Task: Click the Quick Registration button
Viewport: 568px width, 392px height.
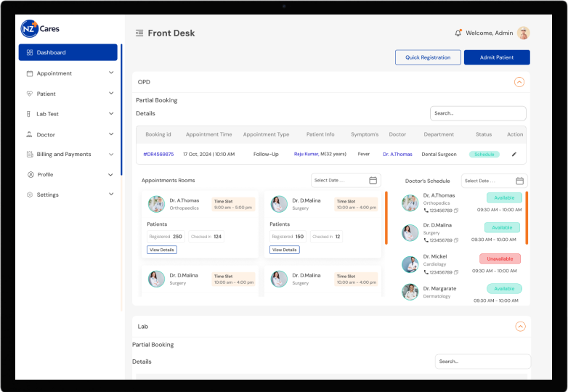Action: click(x=428, y=57)
